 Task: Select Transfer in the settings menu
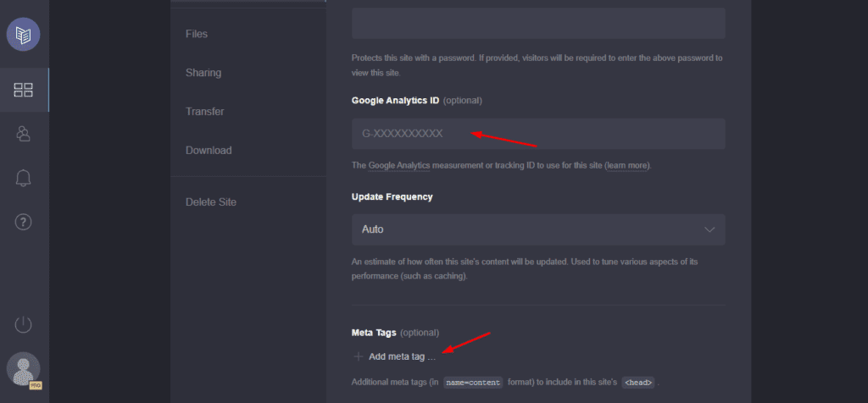204,112
